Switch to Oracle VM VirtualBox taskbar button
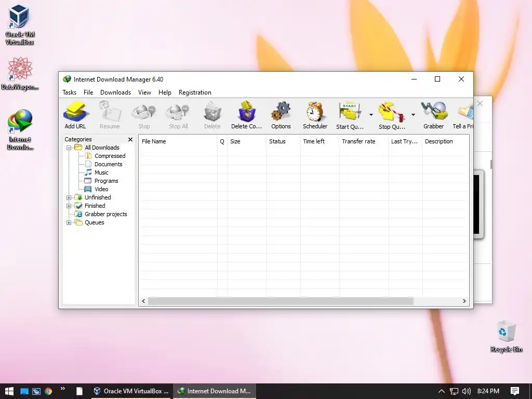532x399 pixels. (130, 391)
